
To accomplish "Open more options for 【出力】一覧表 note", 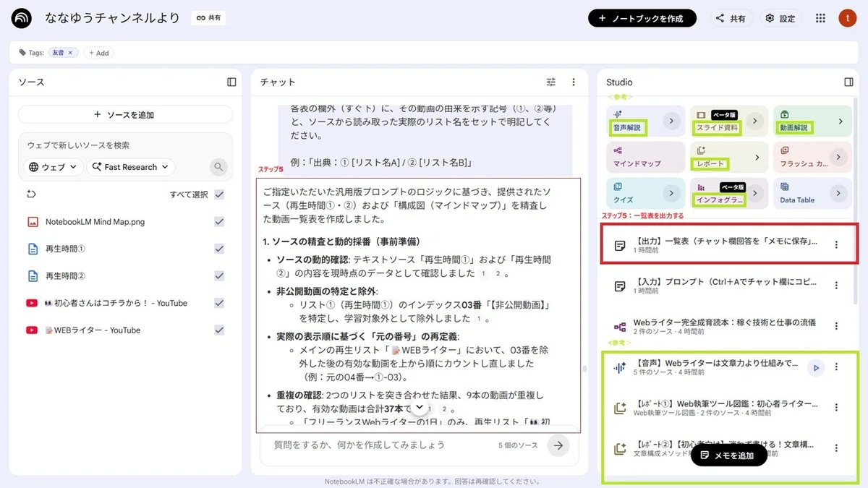I will [x=836, y=244].
